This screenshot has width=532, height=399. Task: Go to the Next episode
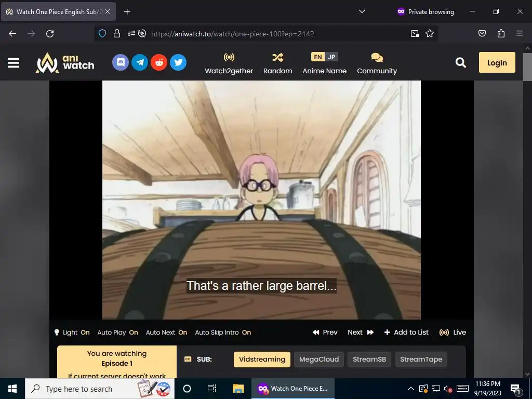pos(361,332)
